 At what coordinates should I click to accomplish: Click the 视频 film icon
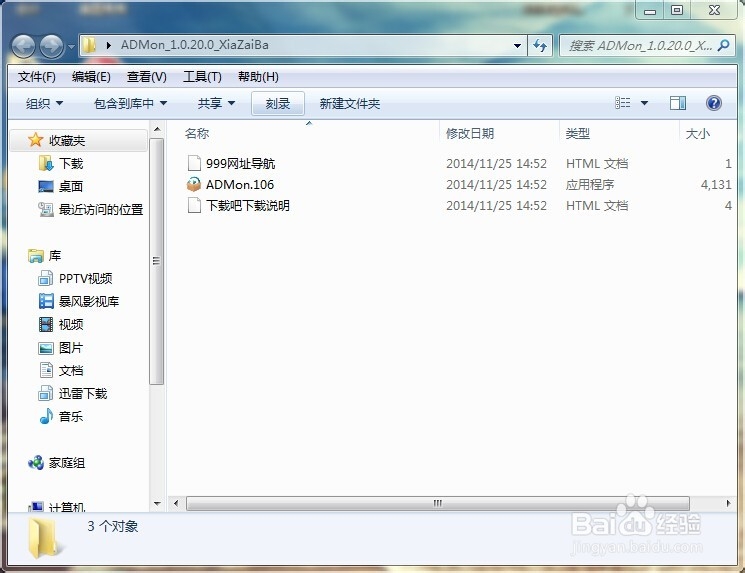pyautogui.click(x=46, y=324)
